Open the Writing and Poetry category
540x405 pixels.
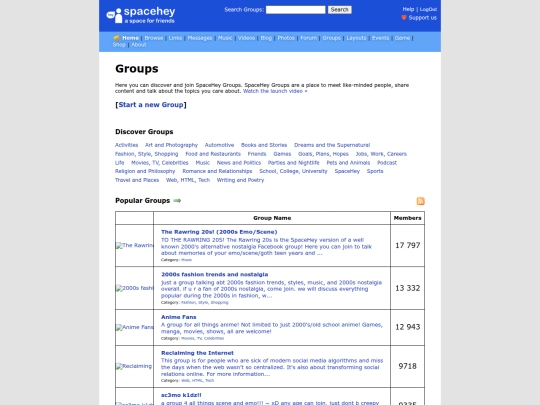pyautogui.click(x=240, y=180)
